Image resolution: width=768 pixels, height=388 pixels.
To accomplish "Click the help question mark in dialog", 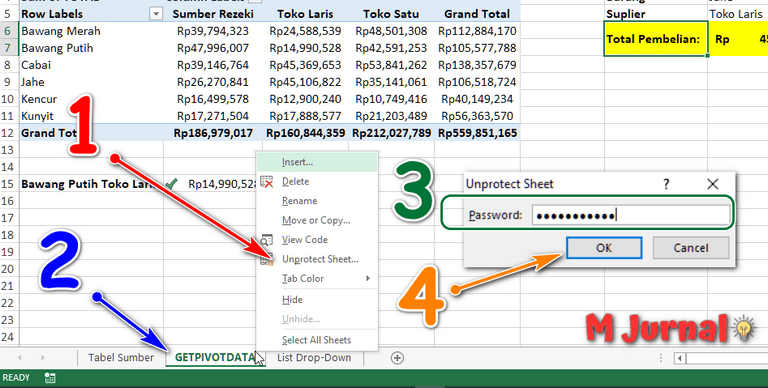I will 666,184.
